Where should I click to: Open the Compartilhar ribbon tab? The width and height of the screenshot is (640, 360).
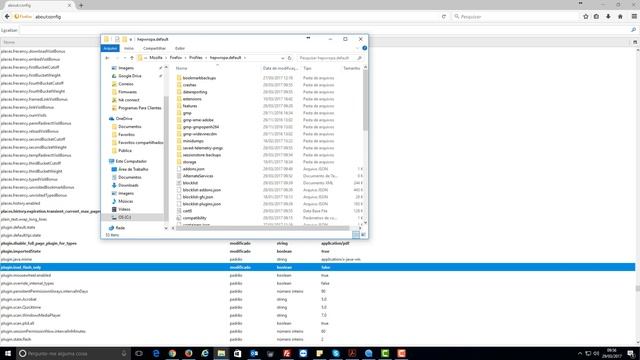(154, 48)
